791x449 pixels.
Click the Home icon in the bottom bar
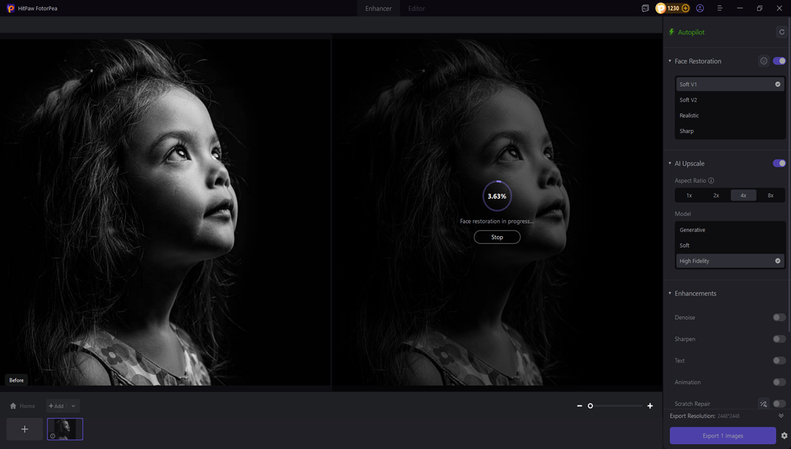pyautogui.click(x=13, y=406)
